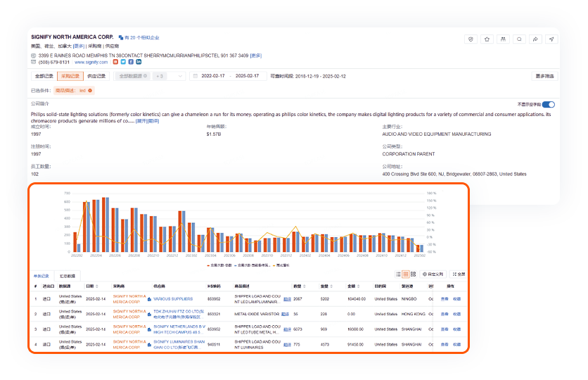Favorite the company with the star icon

pyautogui.click(x=487, y=39)
